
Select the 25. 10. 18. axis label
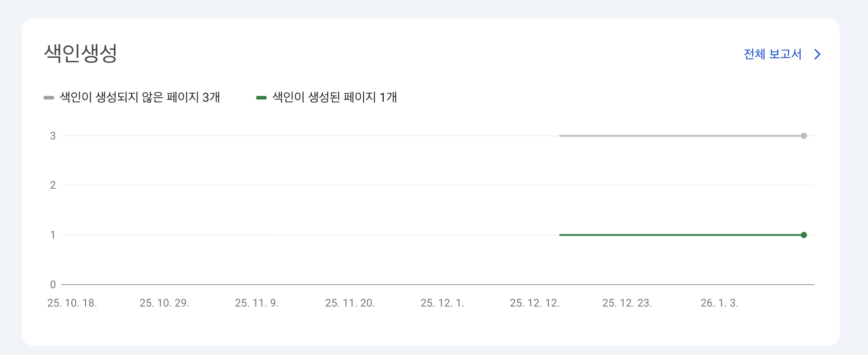tap(73, 303)
